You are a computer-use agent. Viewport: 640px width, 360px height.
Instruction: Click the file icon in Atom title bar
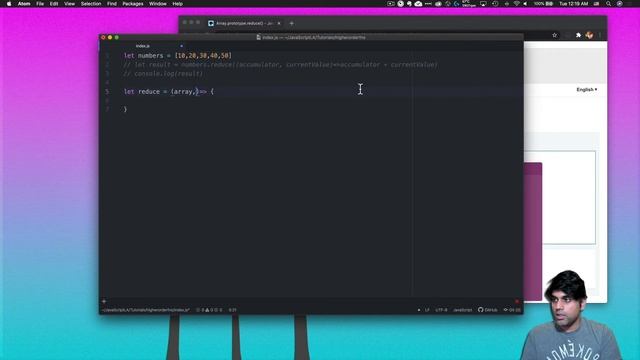coord(258,37)
